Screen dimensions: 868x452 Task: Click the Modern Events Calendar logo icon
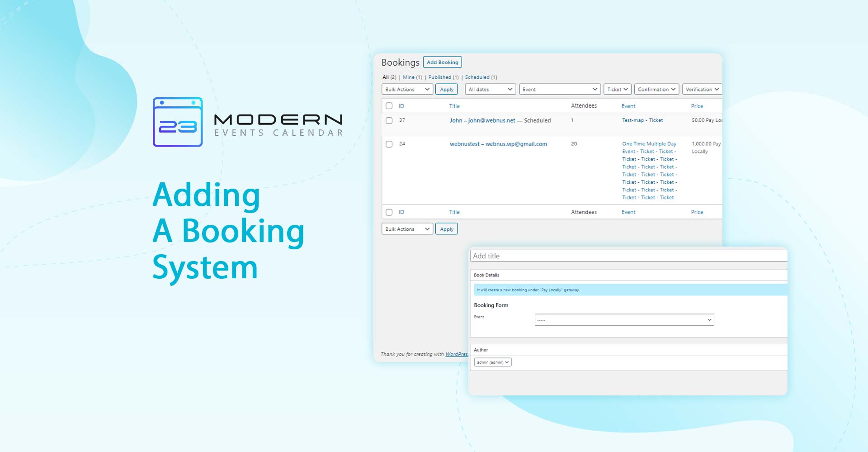pyautogui.click(x=178, y=122)
